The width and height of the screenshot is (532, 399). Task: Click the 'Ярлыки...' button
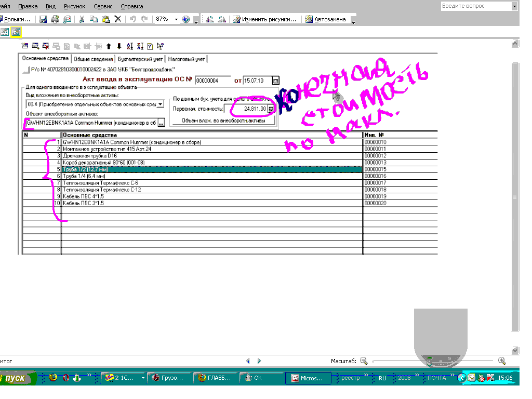click(15, 19)
